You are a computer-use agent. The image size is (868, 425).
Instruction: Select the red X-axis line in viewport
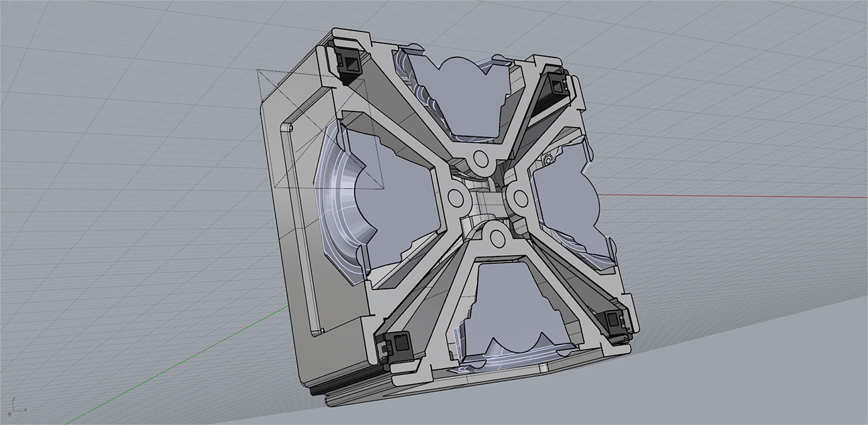[x=734, y=196]
